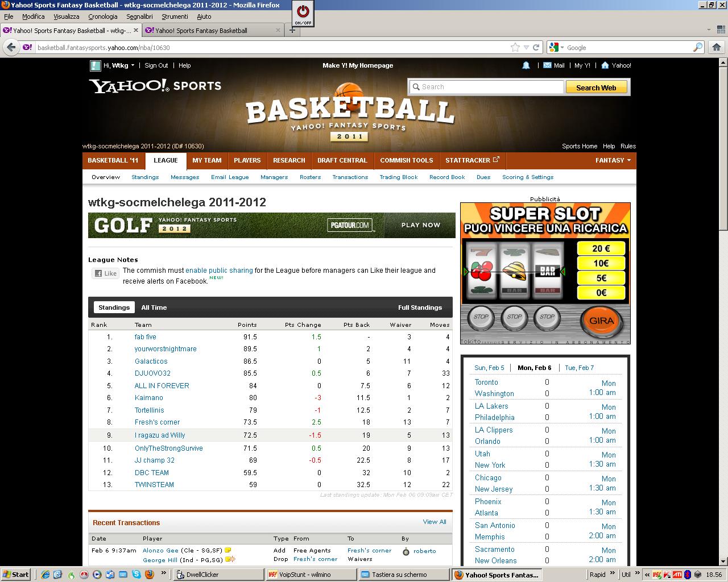The width and height of the screenshot is (728, 582).
Task: Open Mail via the envelope icon
Action: (547, 65)
